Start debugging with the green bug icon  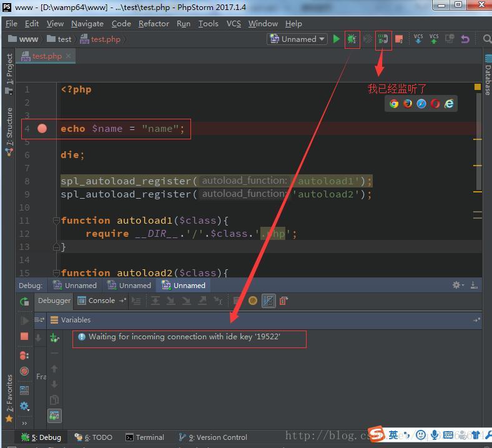tap(352, 39)
